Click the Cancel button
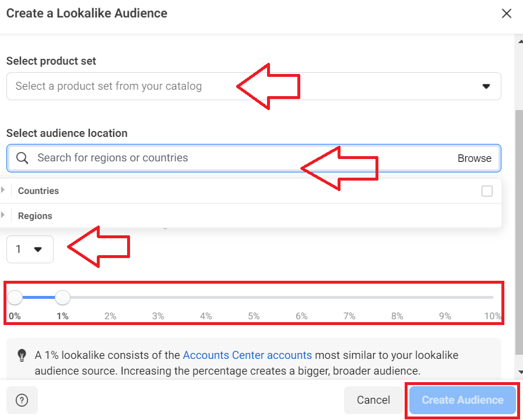The width and height of the screenshot is (523, 420). pyautogui.click(x=373, y=400)
